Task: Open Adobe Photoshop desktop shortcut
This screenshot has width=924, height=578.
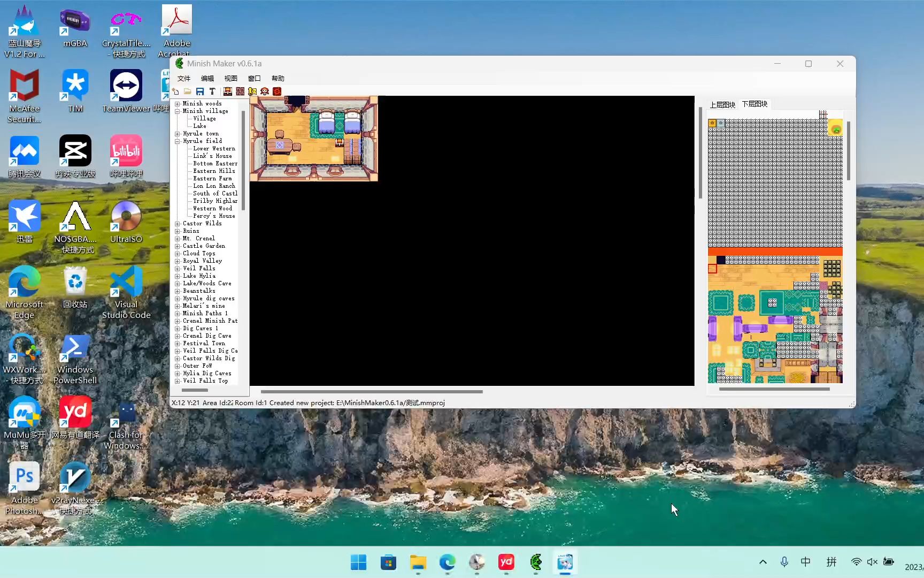Action: pos(24,488)
